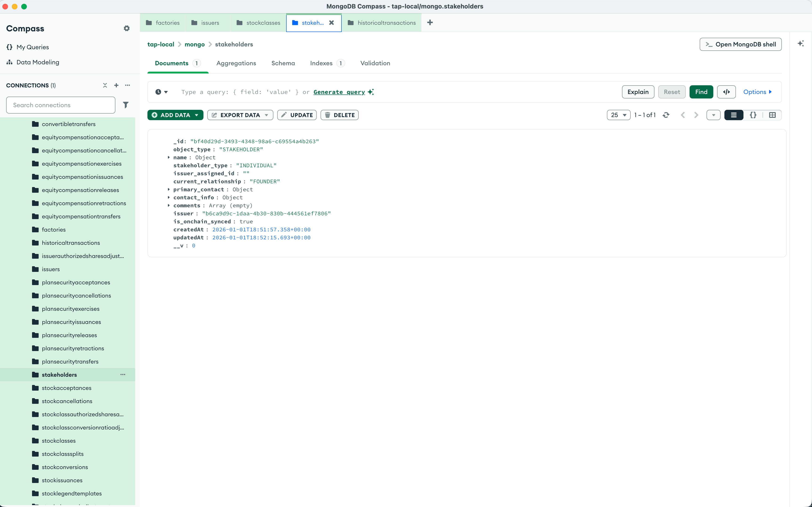Select list document view
812x507 pixels.
click(x=734, y=115)
